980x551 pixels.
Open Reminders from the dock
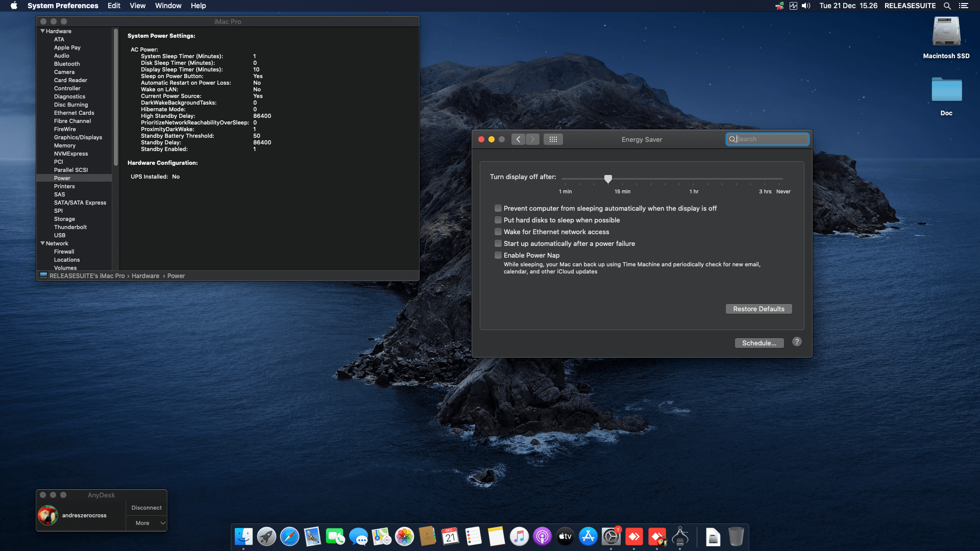pyautogui.click(x=473, y=537)
